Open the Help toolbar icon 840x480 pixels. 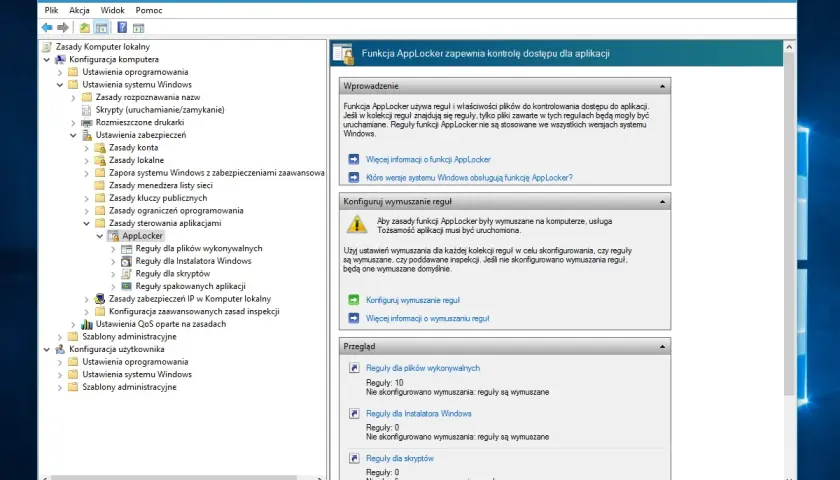click(122, 27)
